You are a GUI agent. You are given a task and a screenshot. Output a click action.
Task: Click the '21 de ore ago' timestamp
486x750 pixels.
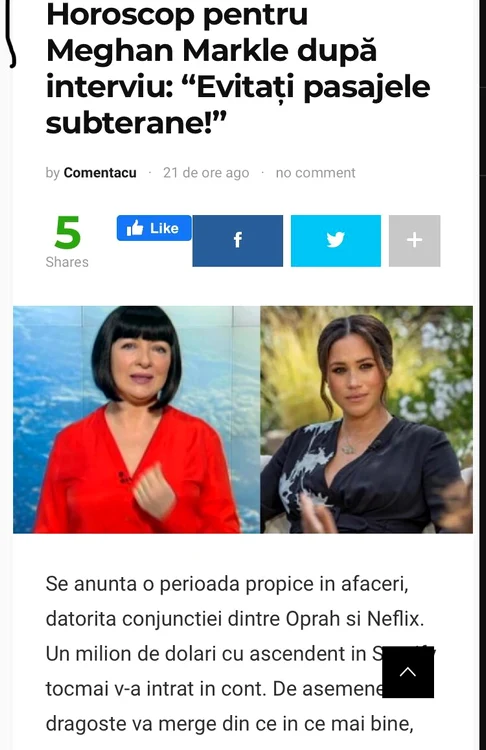pyautogui.click(x=206, y=173)
